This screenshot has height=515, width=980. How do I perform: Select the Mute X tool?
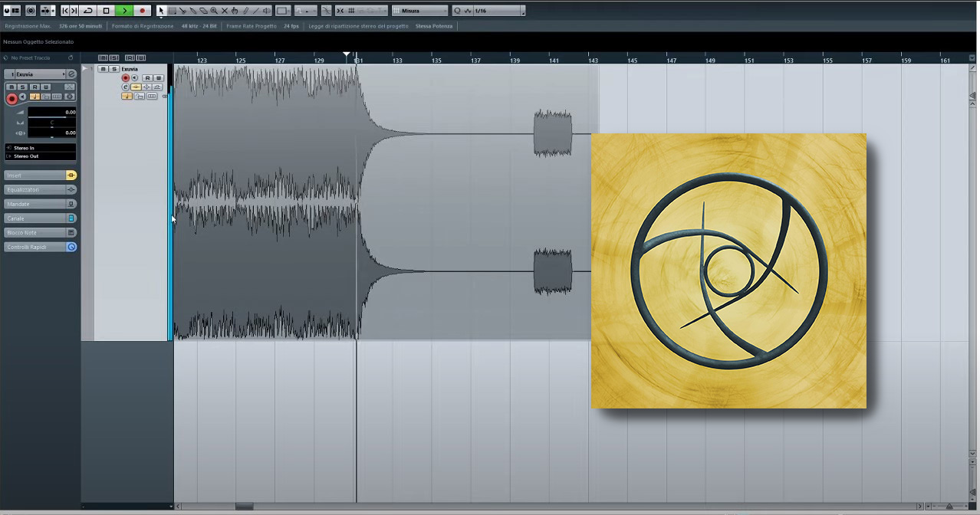tap(225, 11)
